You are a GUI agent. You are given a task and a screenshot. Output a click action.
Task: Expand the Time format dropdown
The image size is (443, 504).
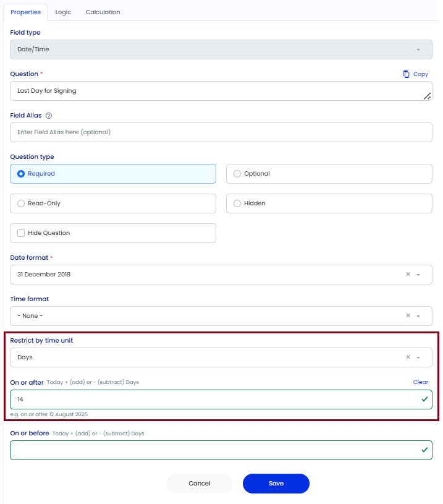pyautogui.click(x=418, y=316)
